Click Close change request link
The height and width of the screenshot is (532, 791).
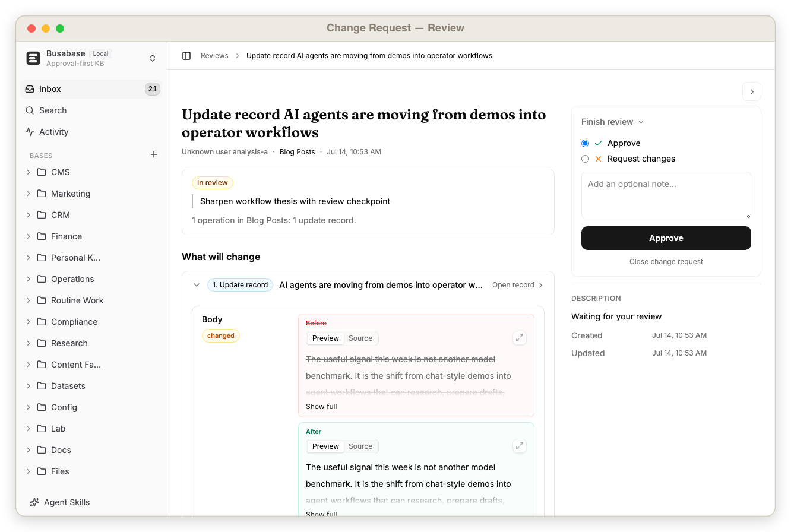tap(666, 262)
